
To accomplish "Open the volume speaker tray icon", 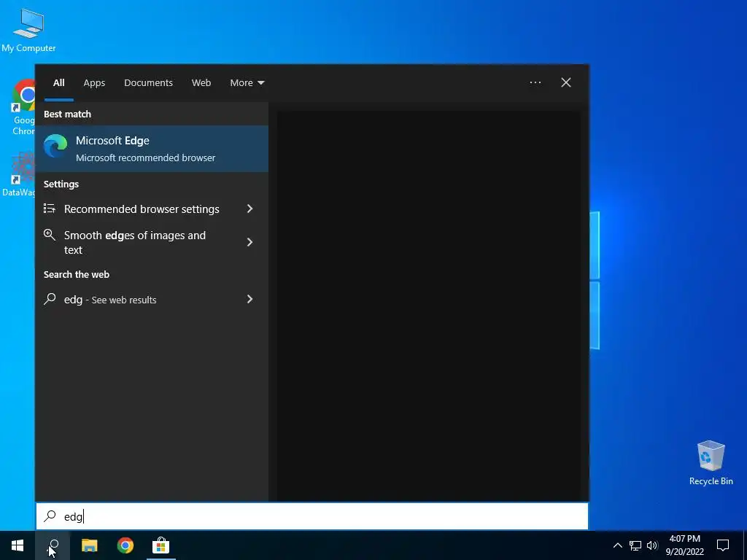I will 652,545.
